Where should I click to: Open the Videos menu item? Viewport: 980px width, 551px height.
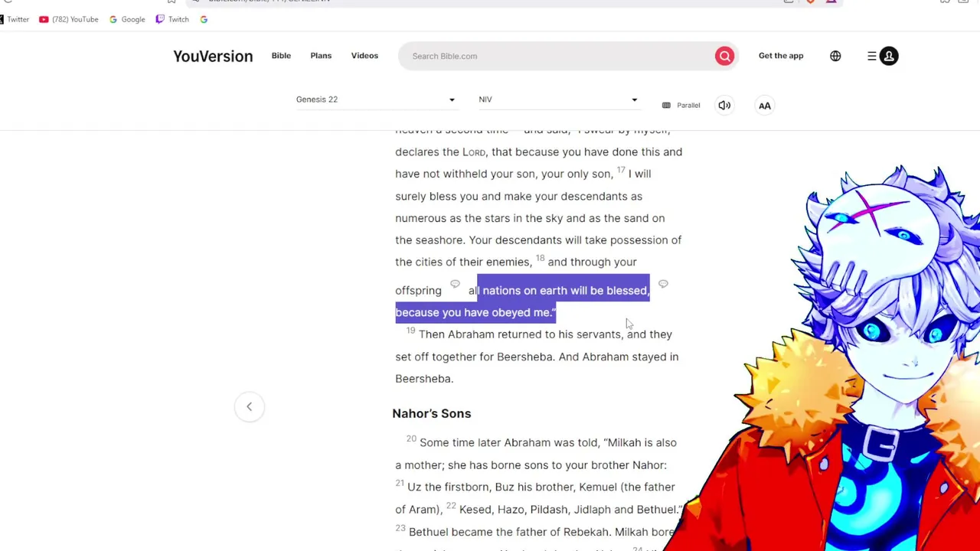364,55
